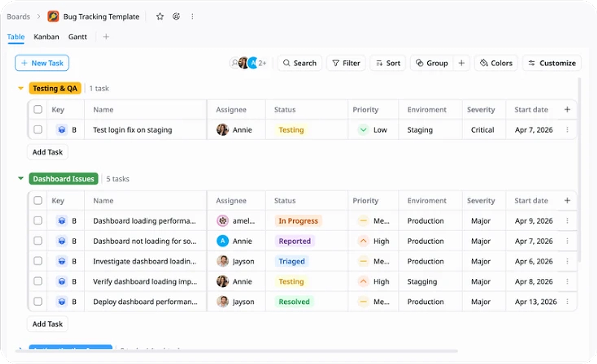The width and height of the screenshot is (597, 364).
Task: Select the Table view tab
Action: coord(16,37)
